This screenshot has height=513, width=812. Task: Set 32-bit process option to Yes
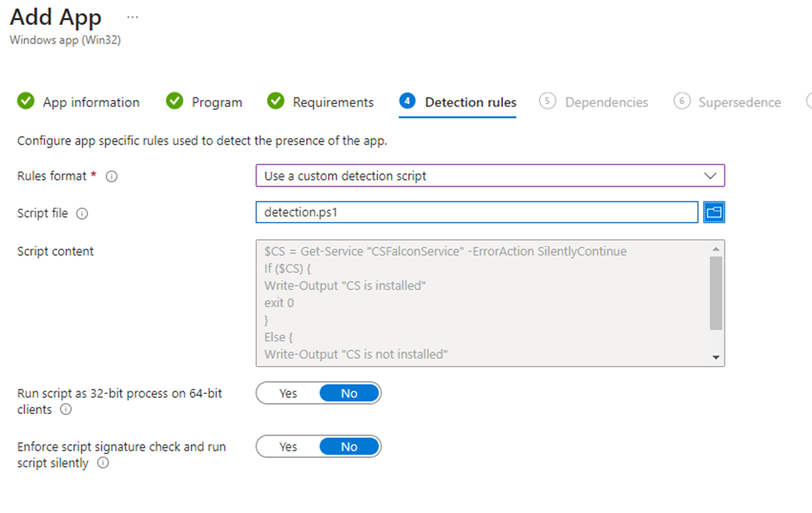click(x=288, y=393)
